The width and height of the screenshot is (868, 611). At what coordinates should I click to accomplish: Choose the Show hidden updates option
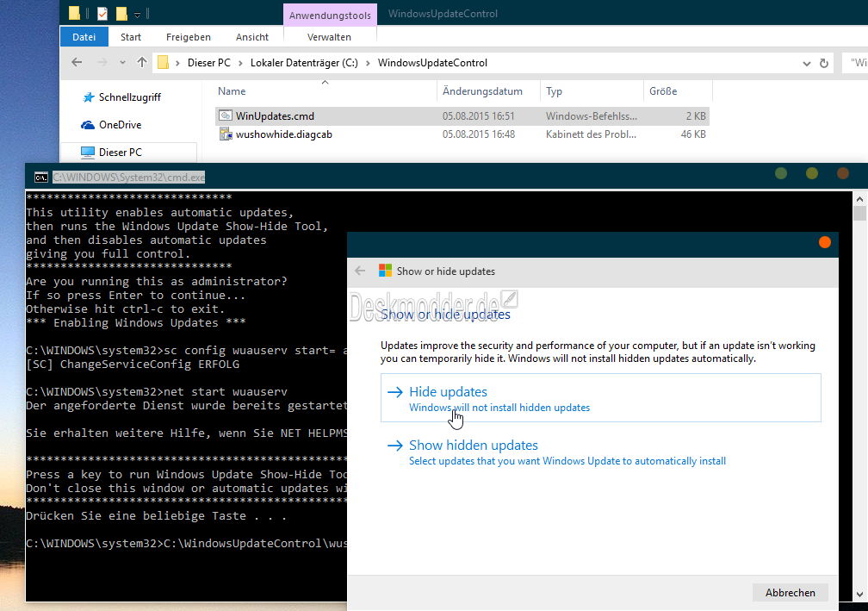point(601,452)
